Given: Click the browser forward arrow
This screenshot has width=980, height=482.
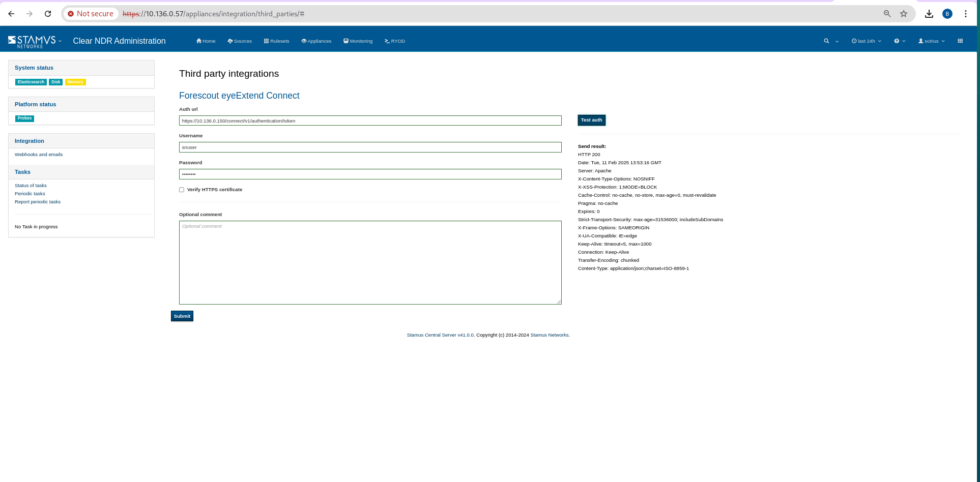Looking at the screenshot, I should (x=30, y=14).
